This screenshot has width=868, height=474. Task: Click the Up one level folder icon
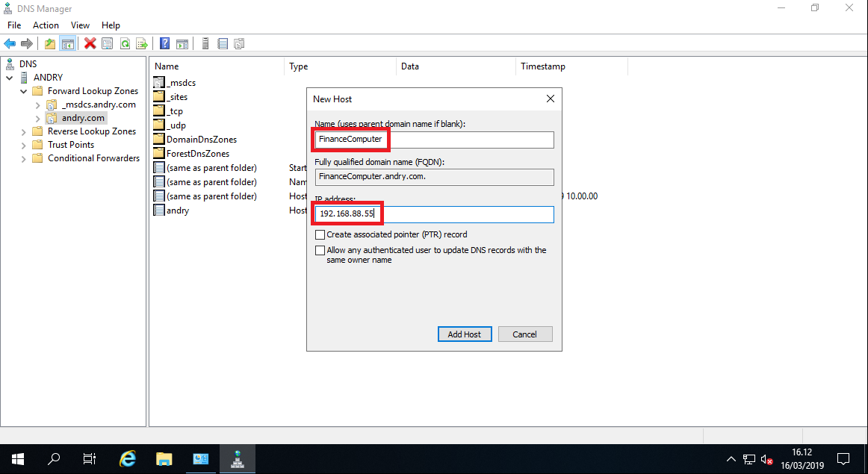coord(49,43)
